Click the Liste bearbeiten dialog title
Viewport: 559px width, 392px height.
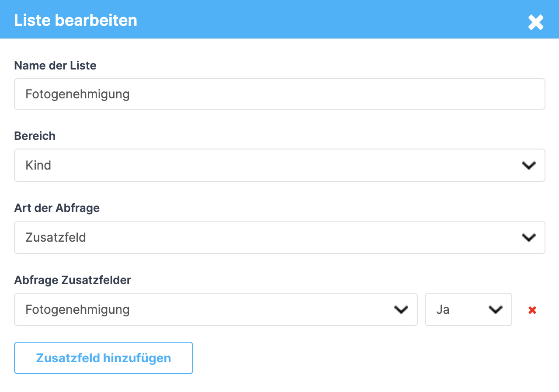[x=76, y=21]
